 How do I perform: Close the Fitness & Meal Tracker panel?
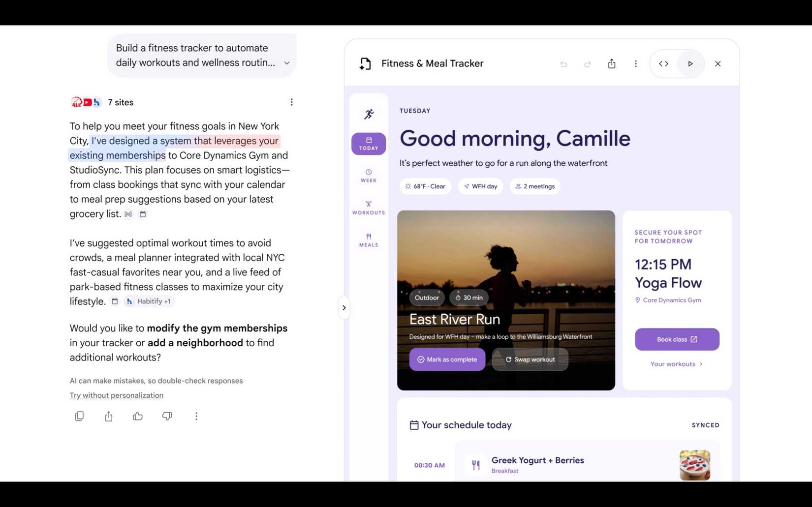tap(718, 63)
